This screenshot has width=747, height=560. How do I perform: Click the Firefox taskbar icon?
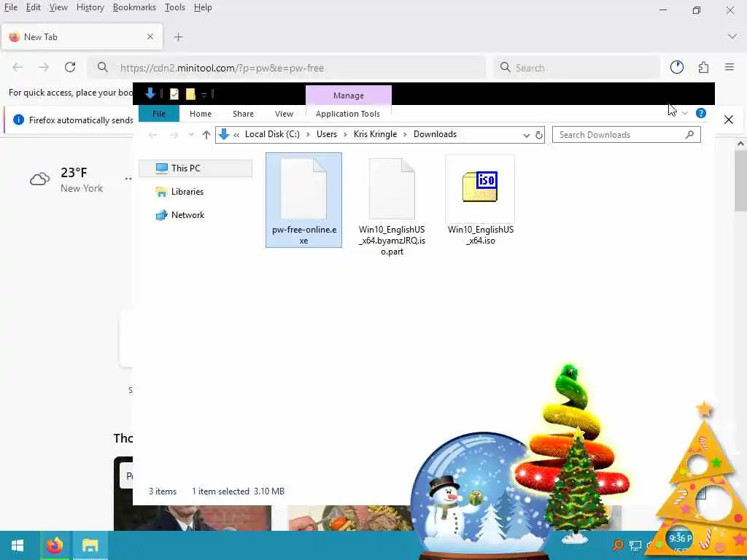(54, 545)
